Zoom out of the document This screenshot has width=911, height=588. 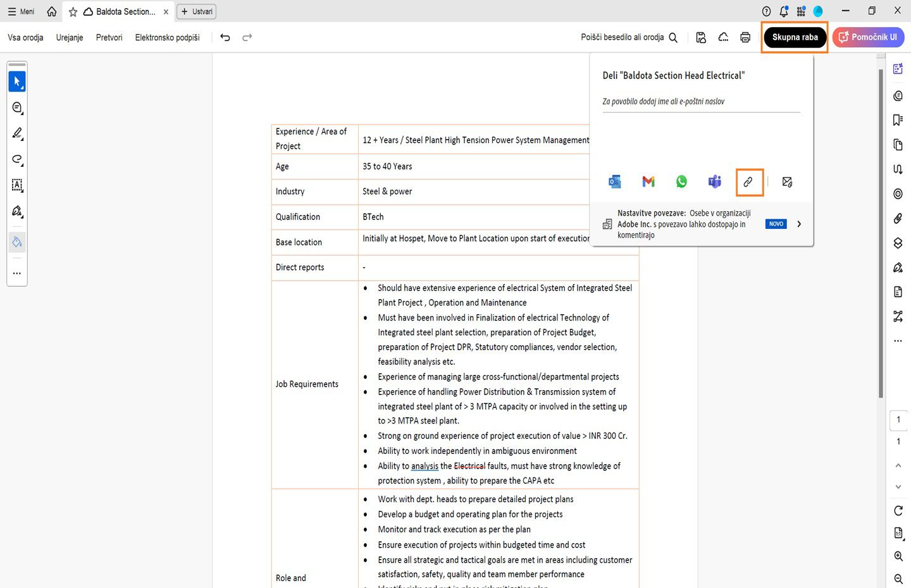click(x=898, y=579)
